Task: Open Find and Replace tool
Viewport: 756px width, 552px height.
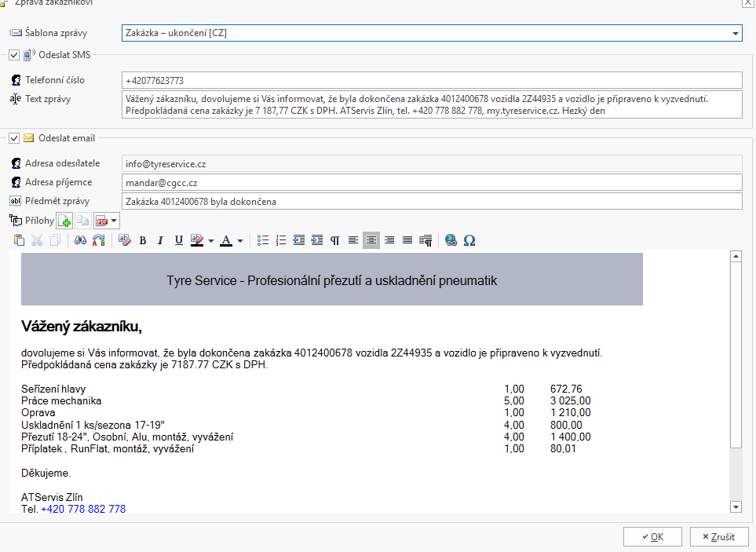Action: [x=99, y=240]
